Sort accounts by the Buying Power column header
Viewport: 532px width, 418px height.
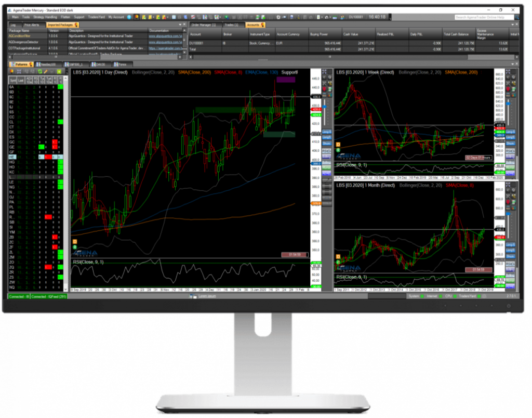[325, 34]
